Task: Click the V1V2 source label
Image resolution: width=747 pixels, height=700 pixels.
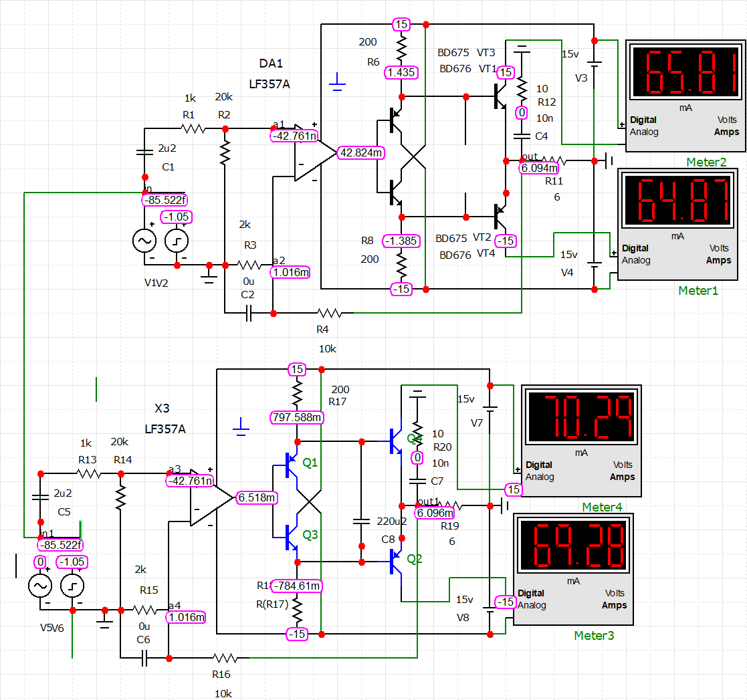Action: [156, 283]
